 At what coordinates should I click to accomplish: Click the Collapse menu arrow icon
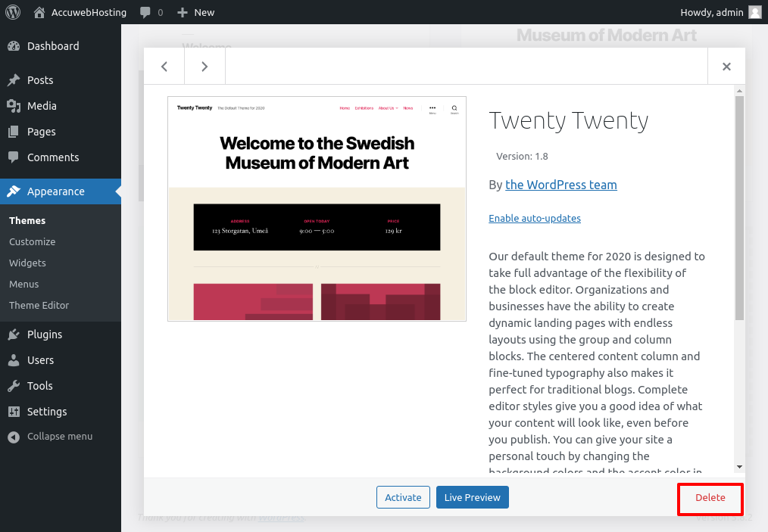point(14,437)
